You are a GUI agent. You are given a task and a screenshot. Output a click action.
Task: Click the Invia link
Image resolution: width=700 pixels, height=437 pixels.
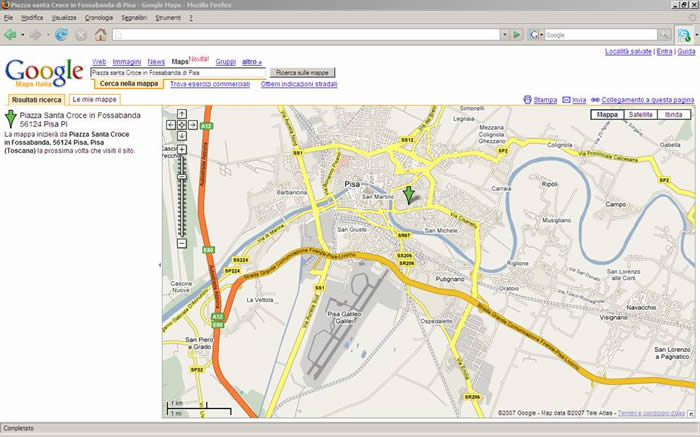pyautogui.click(x=579, y=100)
